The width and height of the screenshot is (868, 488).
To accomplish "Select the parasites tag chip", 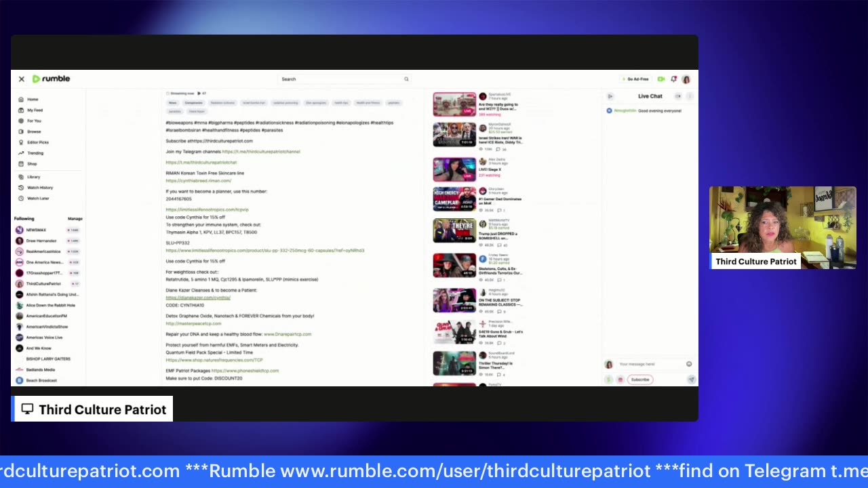I will tap(175, 111).
